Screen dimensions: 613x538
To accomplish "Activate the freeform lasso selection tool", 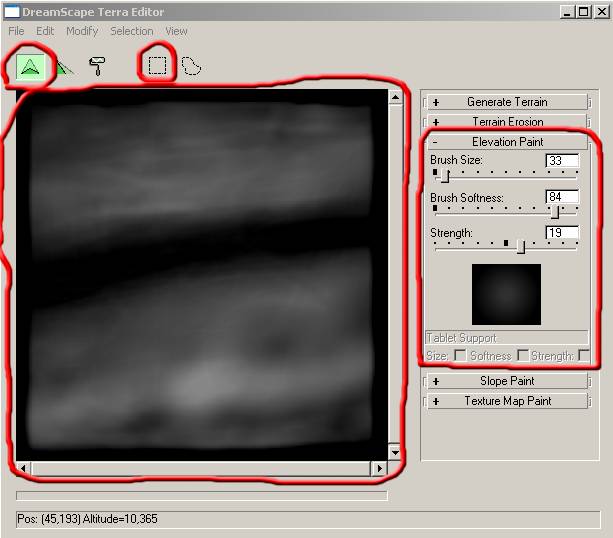I will pyautogui.click(x=190, y=66).
